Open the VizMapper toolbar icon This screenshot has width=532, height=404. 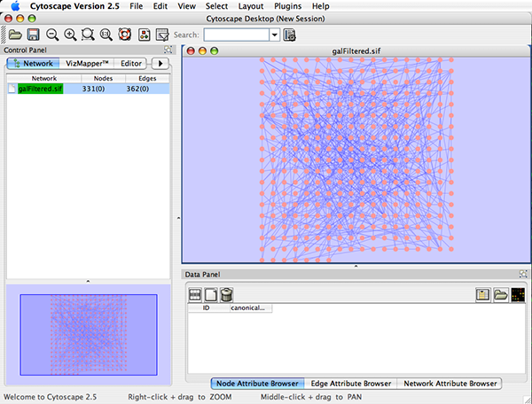pyautogui.click(x=144, y=35)
